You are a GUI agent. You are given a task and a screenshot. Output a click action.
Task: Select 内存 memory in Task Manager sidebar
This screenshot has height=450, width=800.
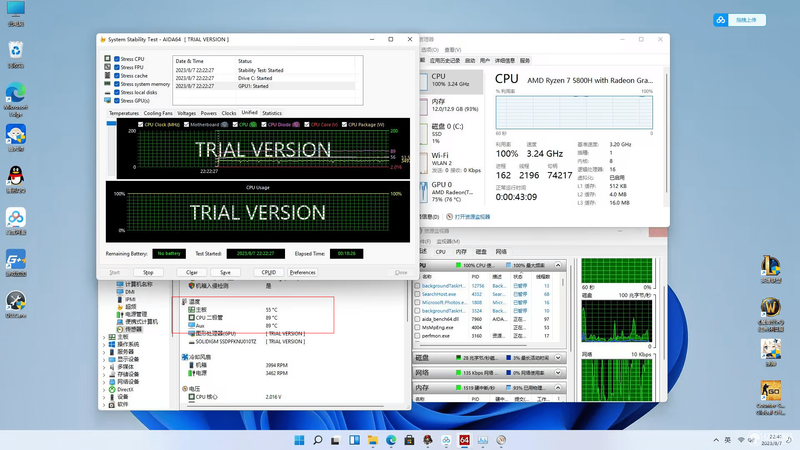[451, 105]
